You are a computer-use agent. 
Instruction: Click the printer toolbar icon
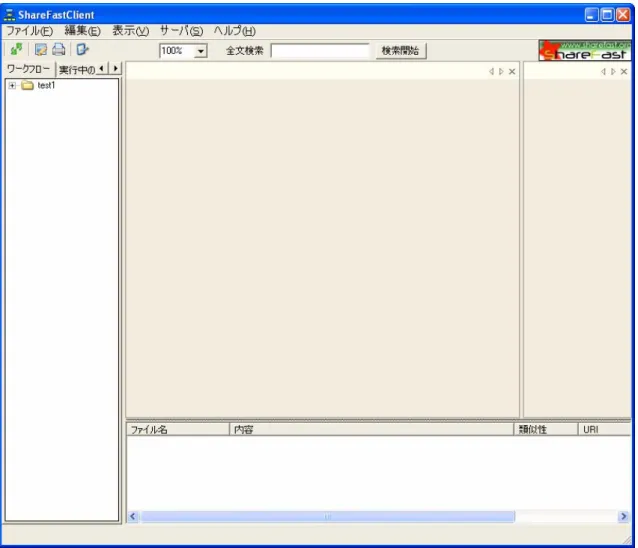pyautogui.click(x=59, y=50)
